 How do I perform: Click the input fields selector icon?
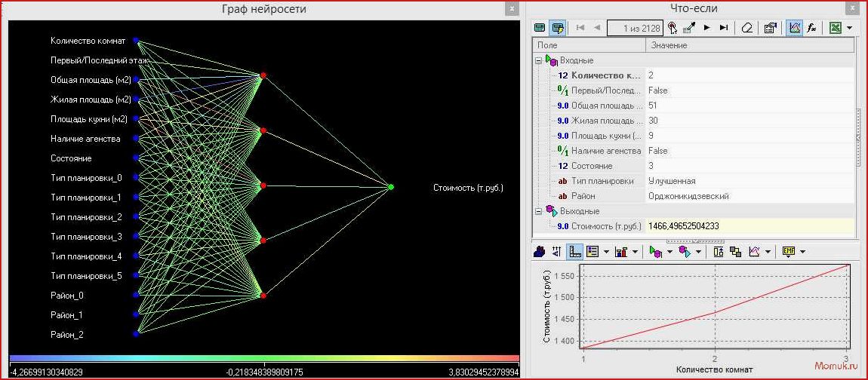(656, 252)
